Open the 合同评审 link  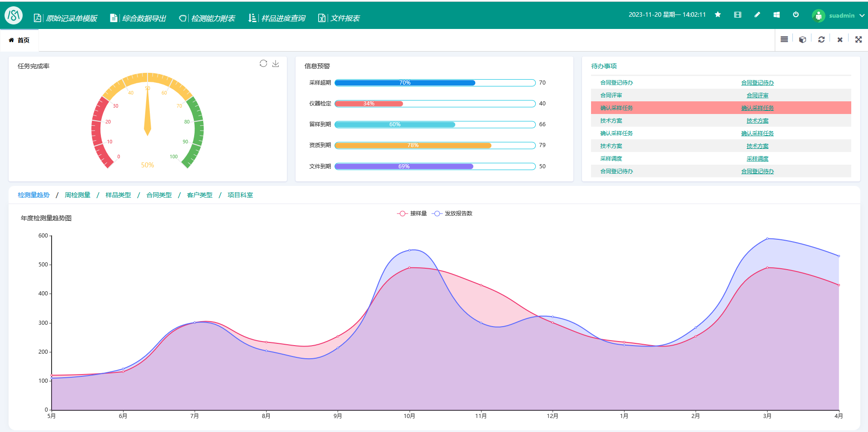coord(757,95)
